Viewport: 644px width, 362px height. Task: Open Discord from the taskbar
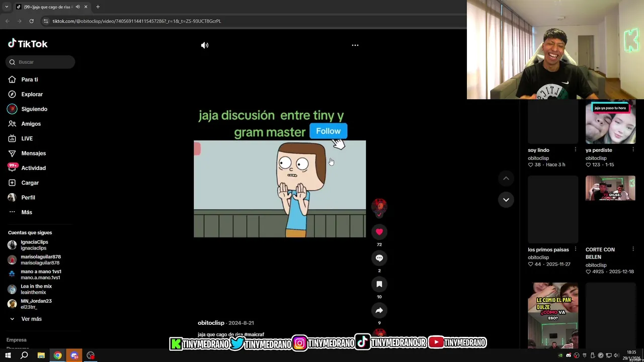tap(74, 355)
